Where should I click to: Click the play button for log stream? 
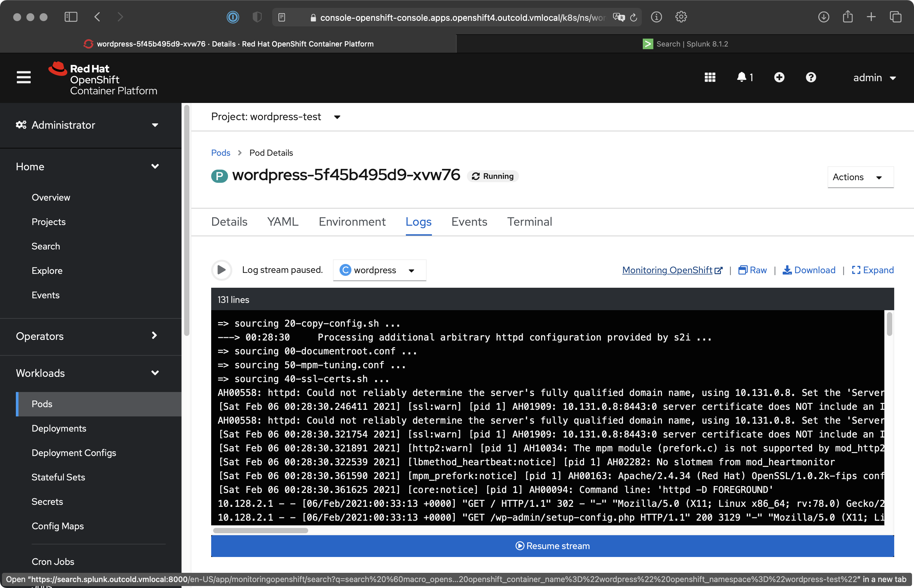click(221, 270)
